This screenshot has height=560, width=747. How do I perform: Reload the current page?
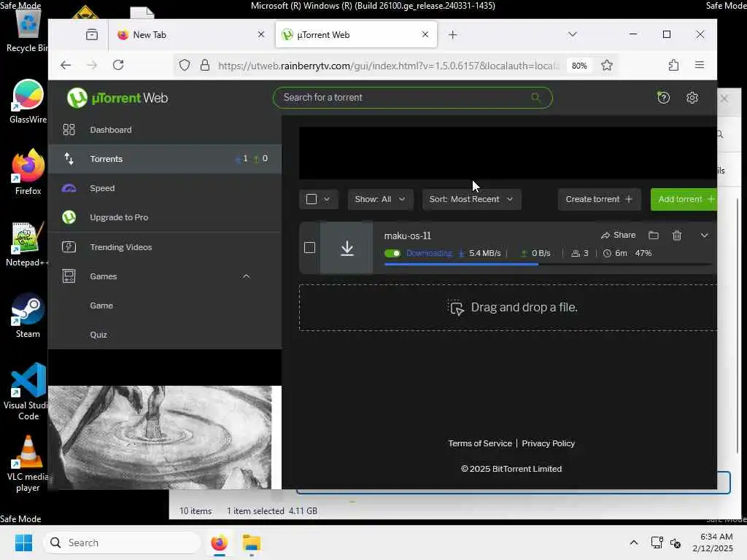(x=118, y=65)
